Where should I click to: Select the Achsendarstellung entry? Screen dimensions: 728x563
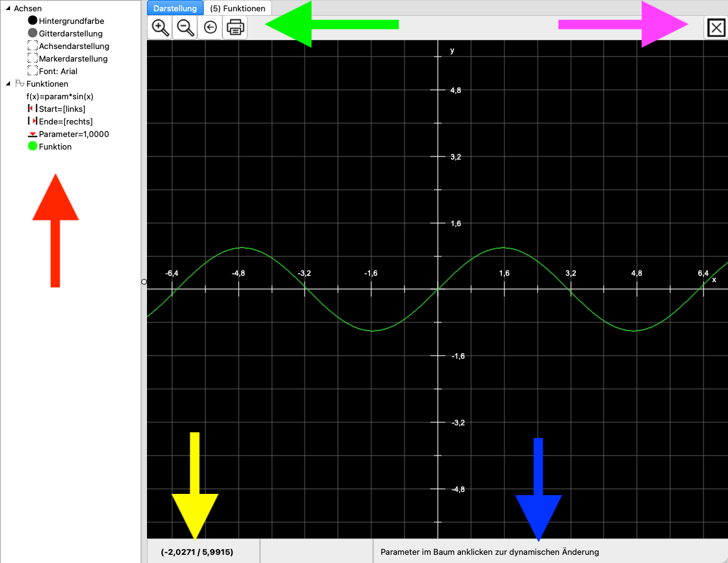73,46
